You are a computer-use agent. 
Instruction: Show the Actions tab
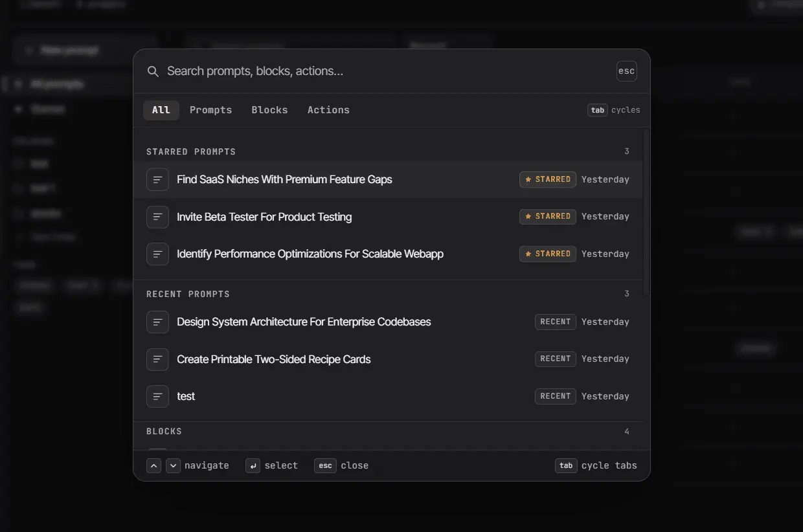[x=328, y=110]
